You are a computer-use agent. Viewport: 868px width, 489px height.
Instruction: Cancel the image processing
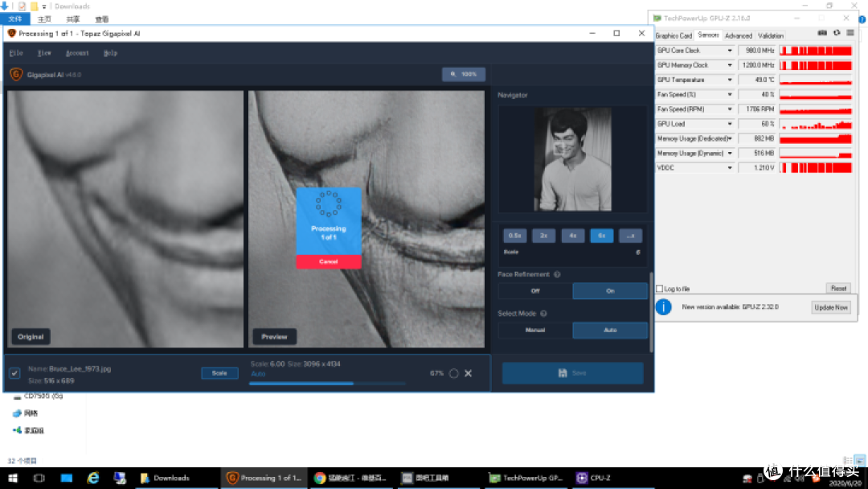click(x=328, y=261)
